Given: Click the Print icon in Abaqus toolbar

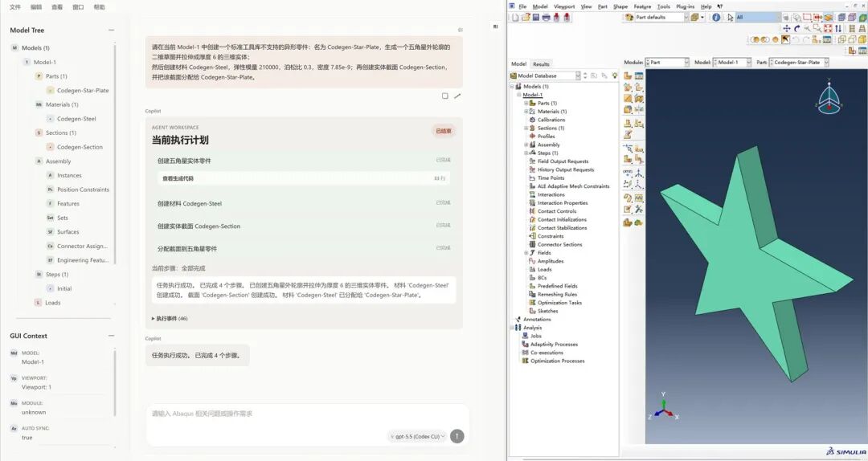Looking at the screenshot, I should click(546, 18).
